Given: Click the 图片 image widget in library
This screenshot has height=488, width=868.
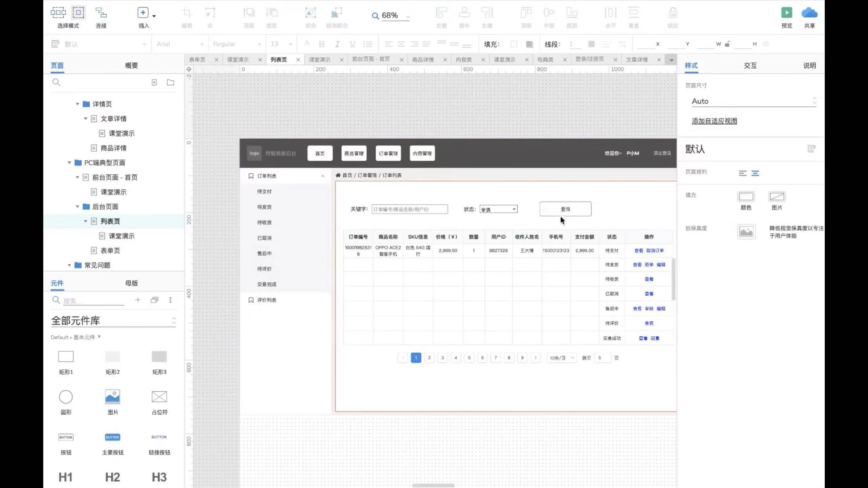Looking at the screenshot, I should [112, 397].
